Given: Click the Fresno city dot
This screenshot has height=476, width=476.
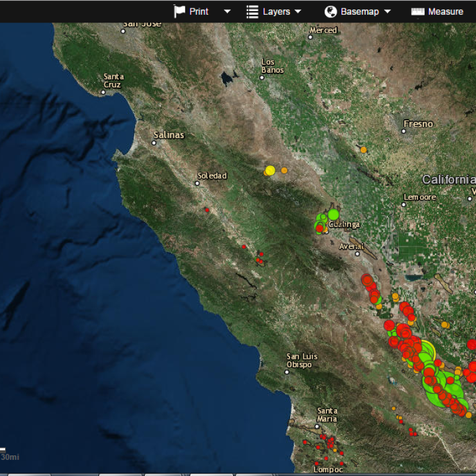Looking at the screenshot, I should coord(404,131).
